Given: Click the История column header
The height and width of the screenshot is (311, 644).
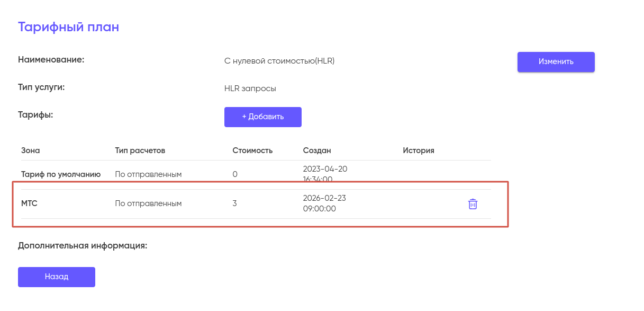Looking at the screenshot, I should point(418,150).
